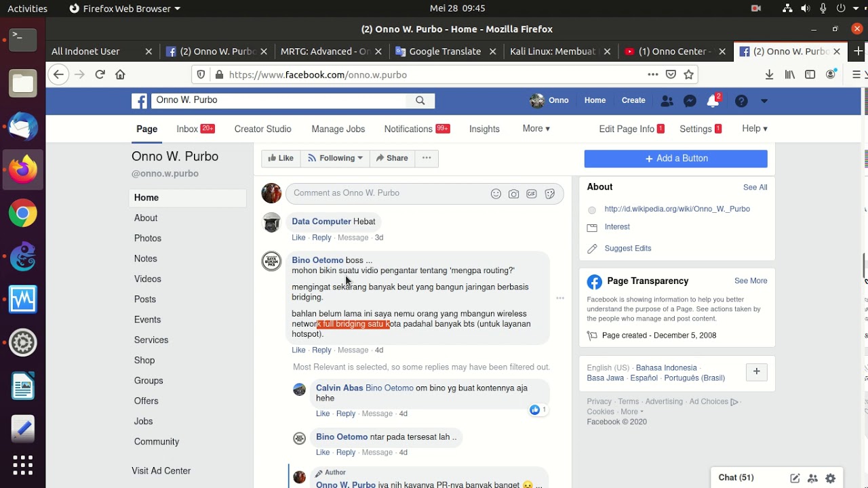Screen dimensions: 868x488
Task: Open the Messenger icon in header
Action: (x=690, y=101)
